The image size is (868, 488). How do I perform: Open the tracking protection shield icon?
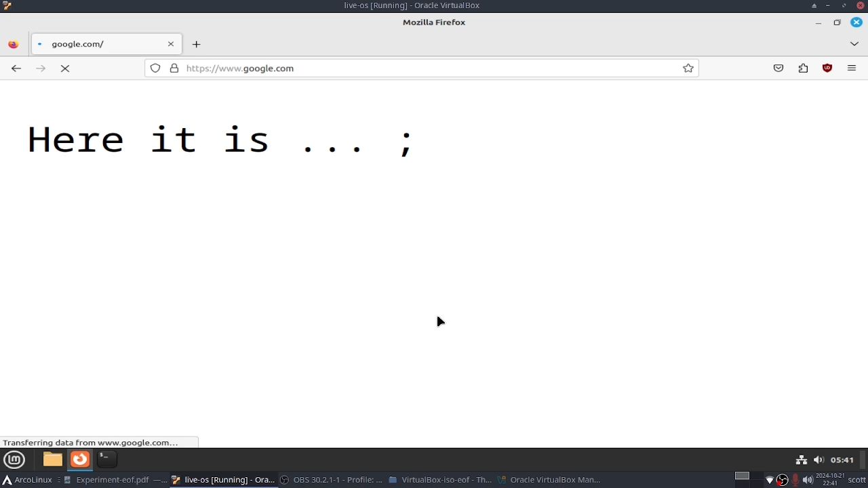click(x=155, y=68)
